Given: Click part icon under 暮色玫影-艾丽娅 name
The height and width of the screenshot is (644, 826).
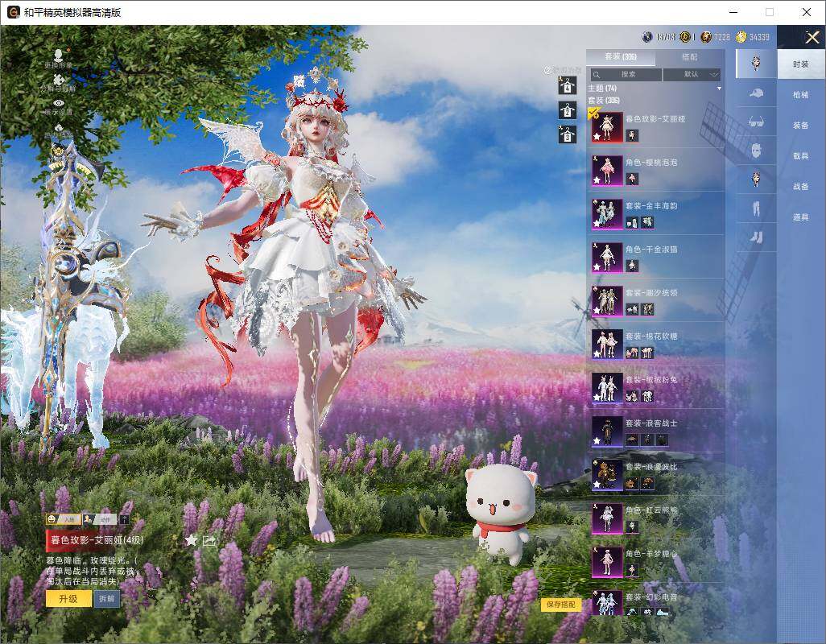Looking at the screenshot, I should tap(632, 136).
